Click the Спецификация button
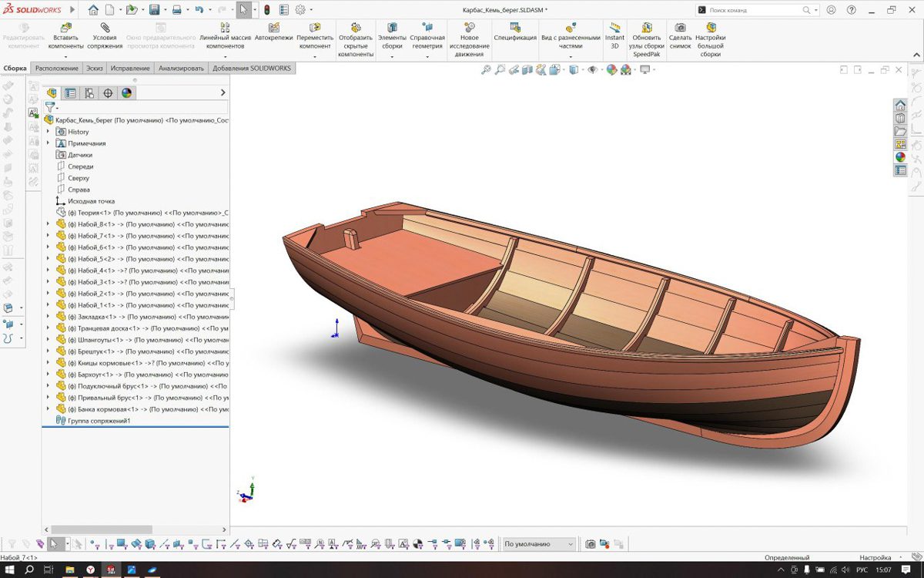 click(x=515, y=32)
